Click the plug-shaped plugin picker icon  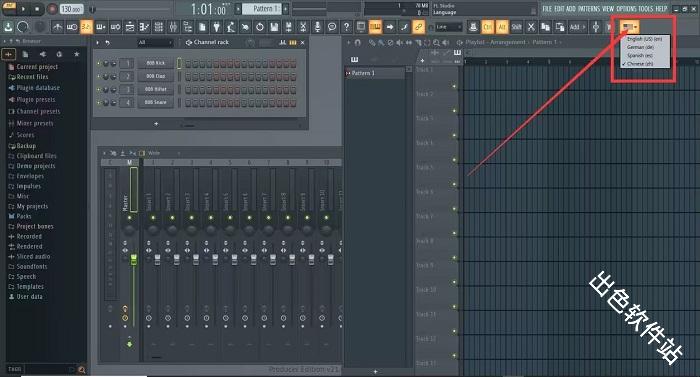(217, 27)
